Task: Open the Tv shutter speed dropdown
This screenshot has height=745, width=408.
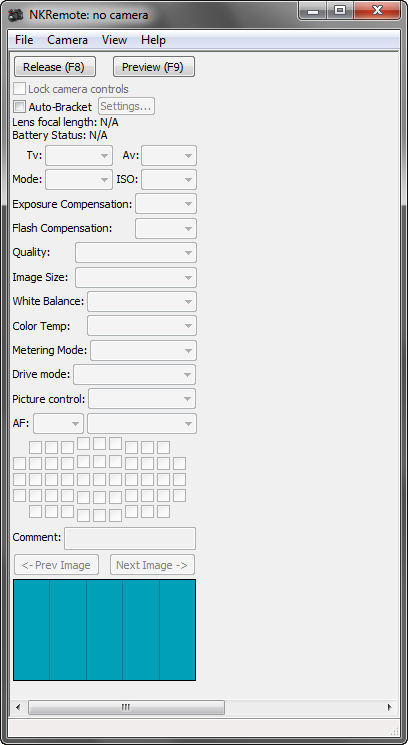Action: (x=79, y=155)
